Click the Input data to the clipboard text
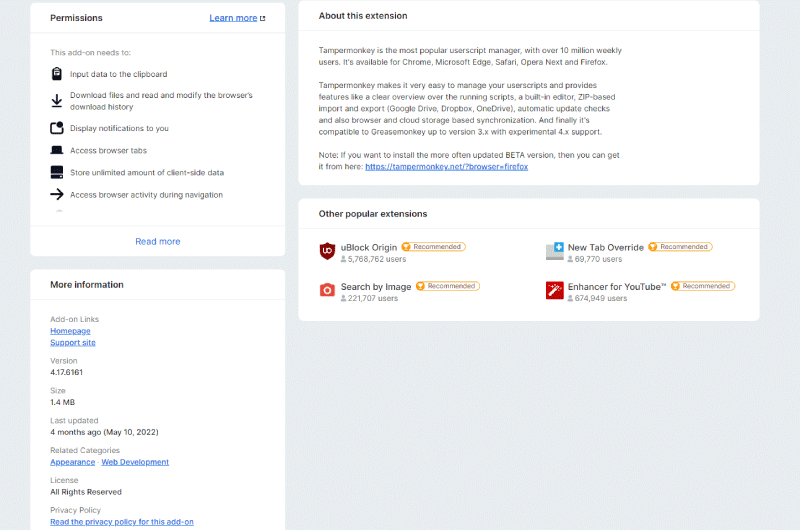The image size is (800, 530). point(118,74)
